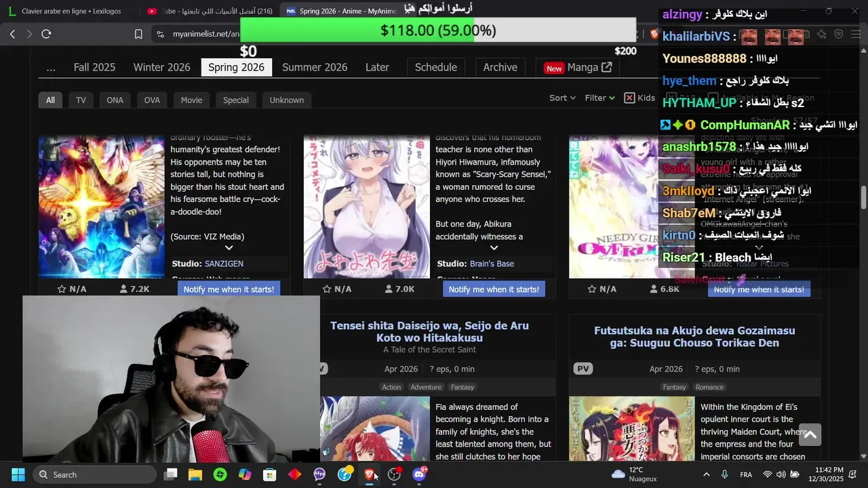Click Notify button under SANZIGEN card

click(x=229, y=289)
